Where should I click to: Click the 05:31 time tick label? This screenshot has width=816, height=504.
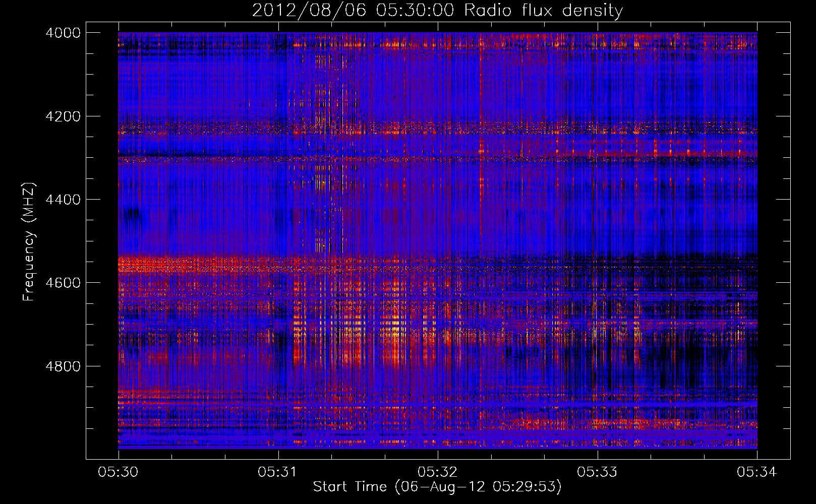(x=278, y=472)
